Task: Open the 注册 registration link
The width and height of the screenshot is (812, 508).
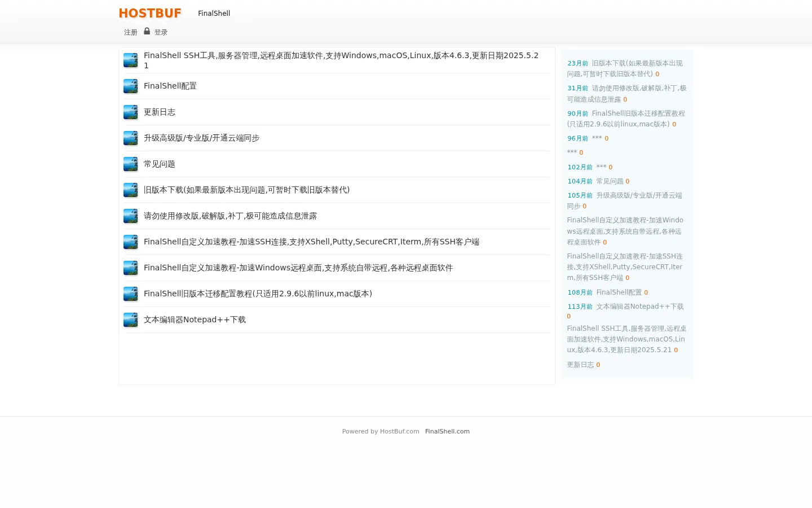Action: coord(131,32)
